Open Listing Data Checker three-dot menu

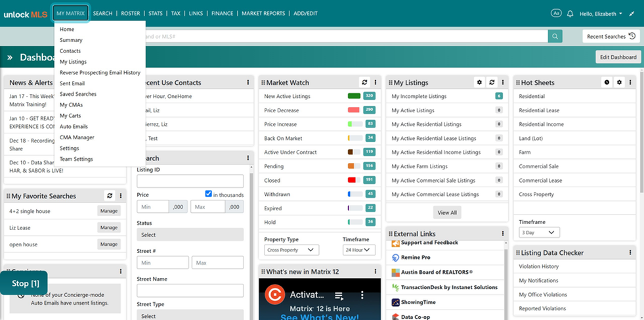630,252
